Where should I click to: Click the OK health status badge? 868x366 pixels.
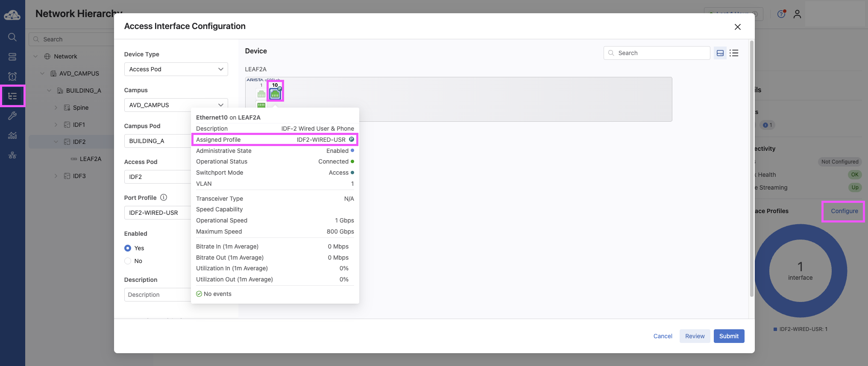pos(854,175)
